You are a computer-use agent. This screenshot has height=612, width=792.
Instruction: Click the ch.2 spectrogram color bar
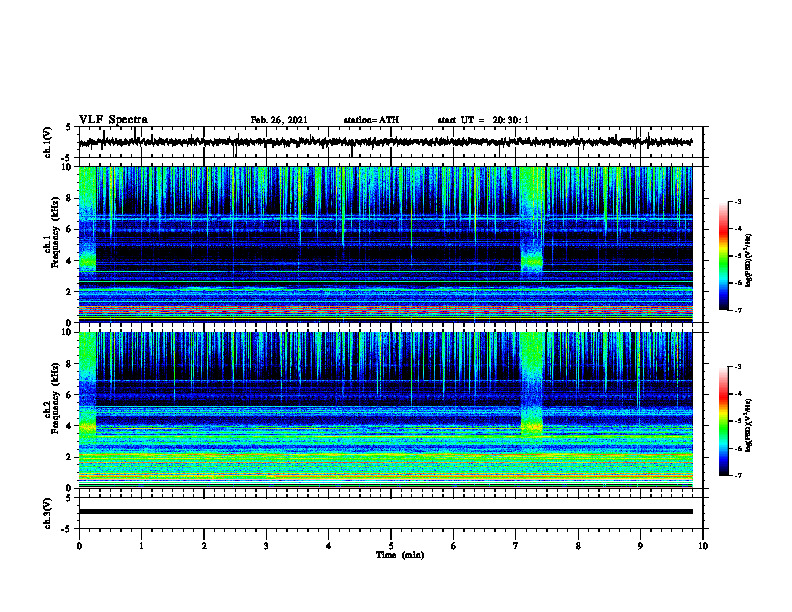pos(723,421)
